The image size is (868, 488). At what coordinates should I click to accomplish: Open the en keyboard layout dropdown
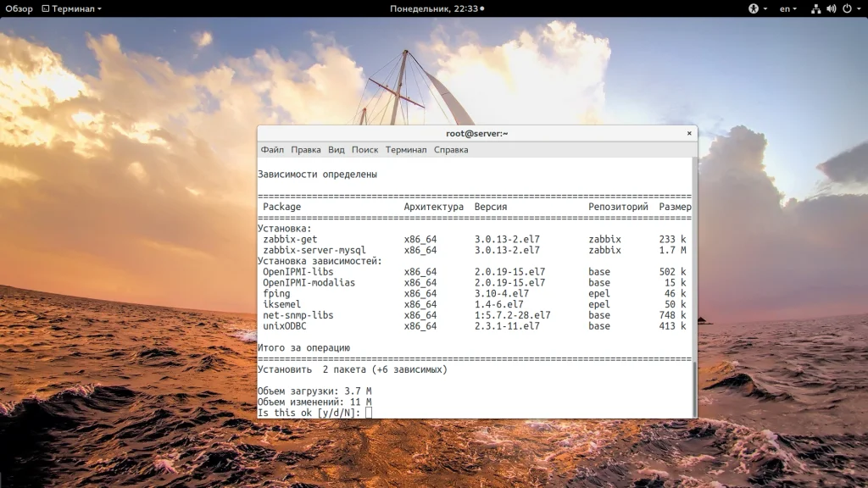click(788, 8)
